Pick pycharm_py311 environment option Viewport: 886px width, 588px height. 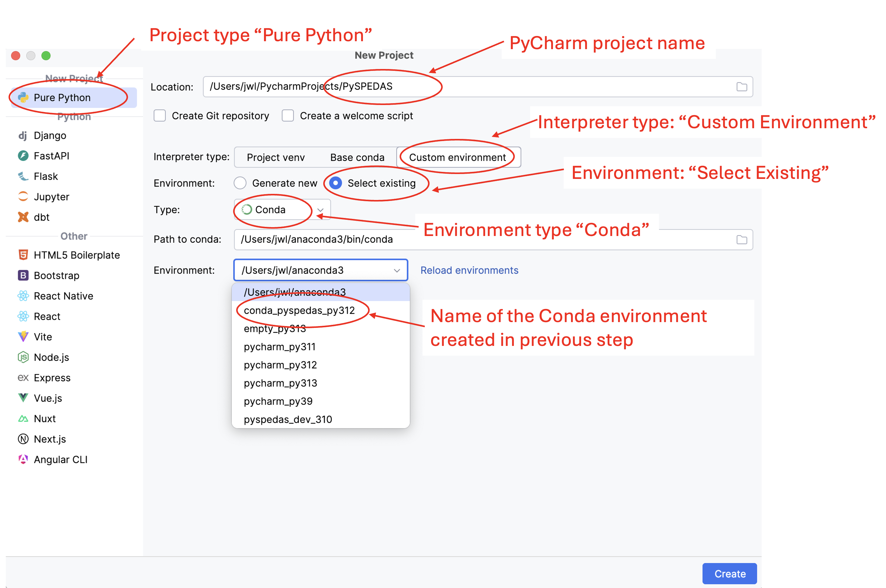(x=321, y=347)
